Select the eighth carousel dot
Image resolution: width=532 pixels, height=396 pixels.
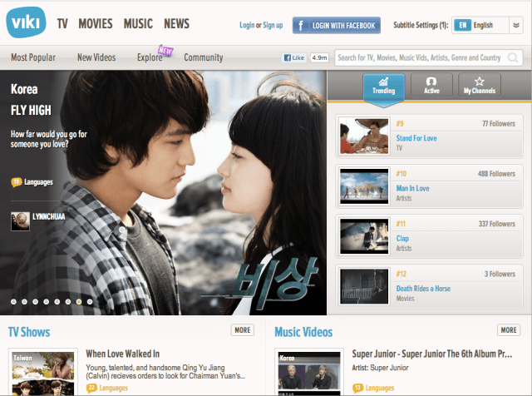90,302
